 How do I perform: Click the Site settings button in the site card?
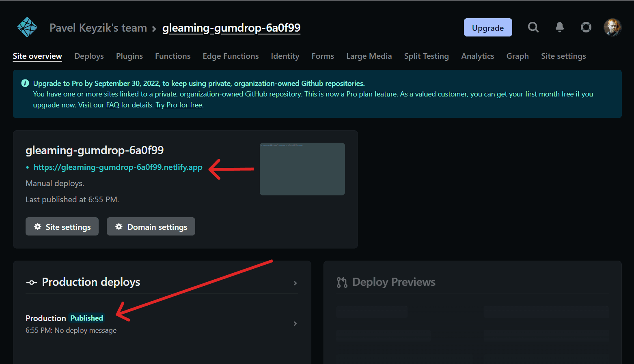pos(62,227)
